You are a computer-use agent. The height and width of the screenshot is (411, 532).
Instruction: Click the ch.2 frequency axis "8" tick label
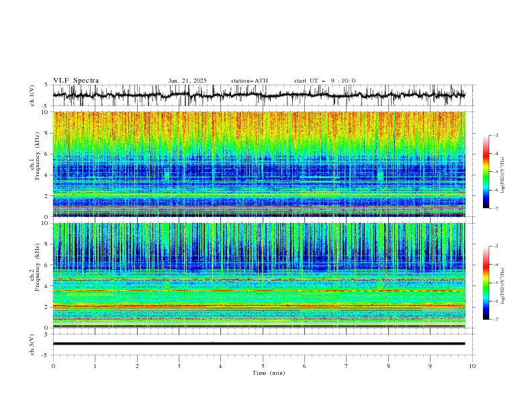[46, 244]
